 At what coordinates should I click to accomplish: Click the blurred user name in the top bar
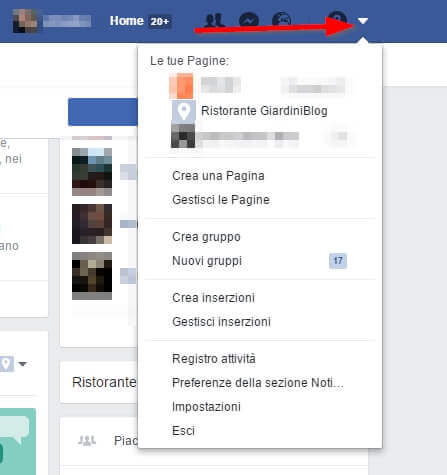67,21
